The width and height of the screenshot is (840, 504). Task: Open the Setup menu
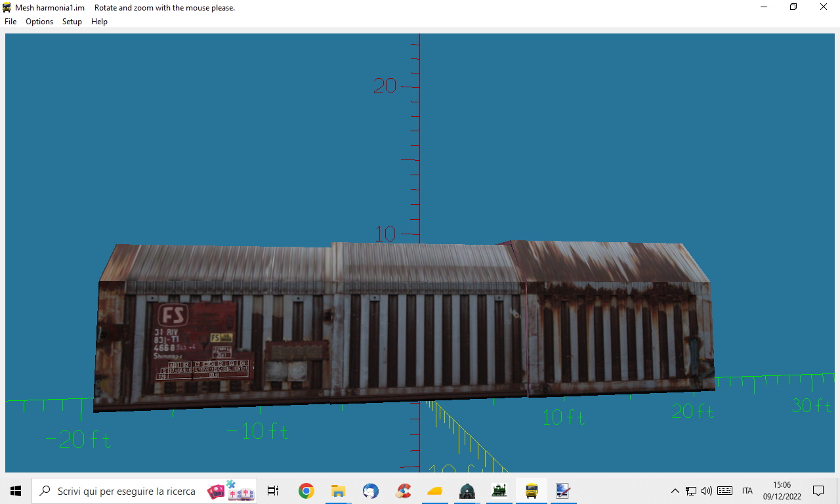coord(72,22)
